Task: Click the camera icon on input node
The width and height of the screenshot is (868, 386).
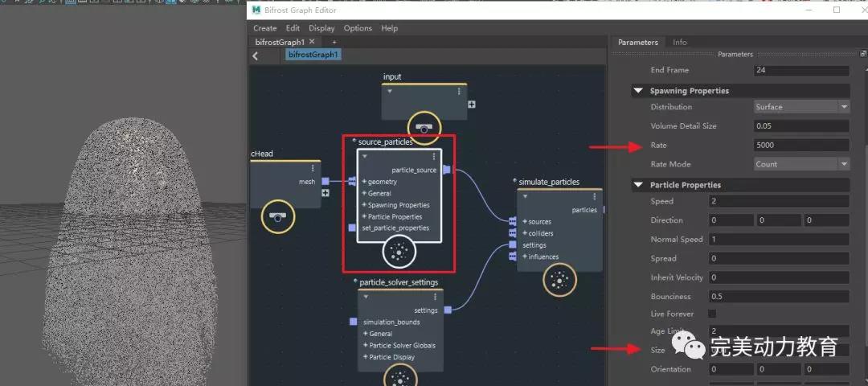Action: [424, 127]
